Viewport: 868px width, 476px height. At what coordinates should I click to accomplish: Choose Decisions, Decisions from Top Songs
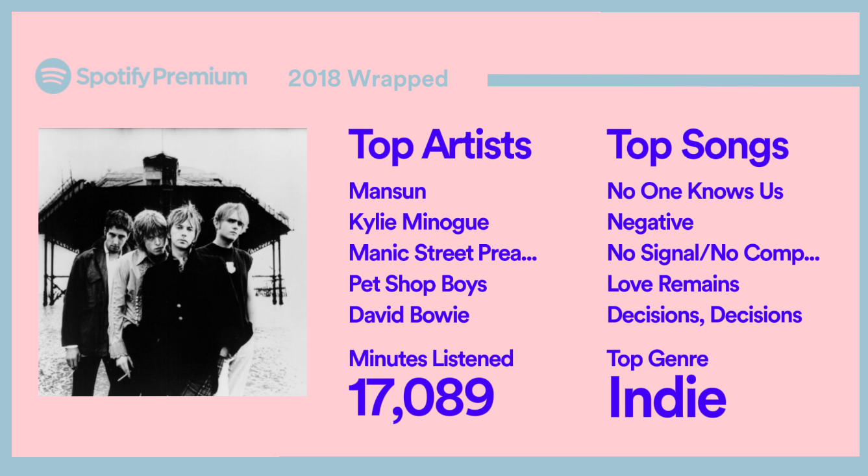(705, 315)
